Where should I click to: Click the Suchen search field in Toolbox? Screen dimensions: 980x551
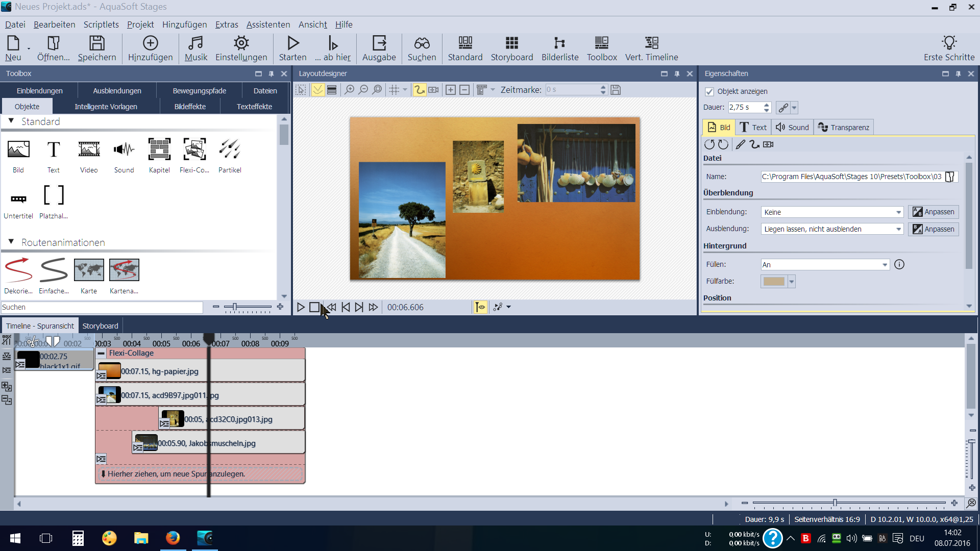pos(102,307)
